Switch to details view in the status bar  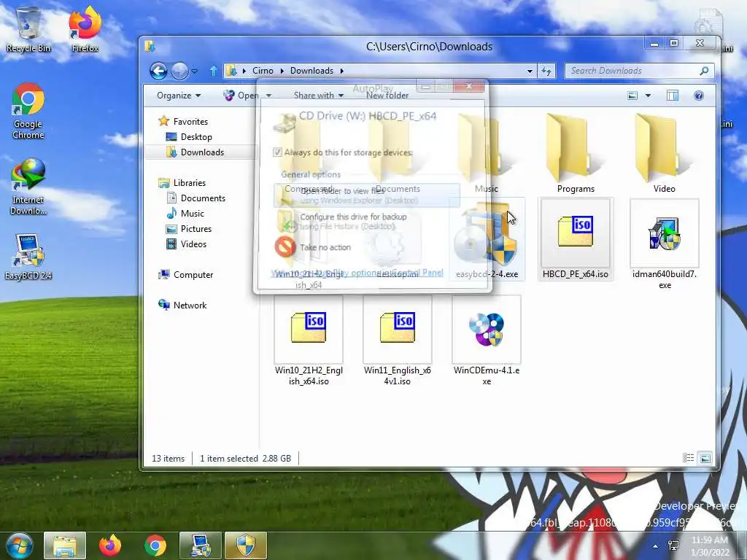pos(689,458)
